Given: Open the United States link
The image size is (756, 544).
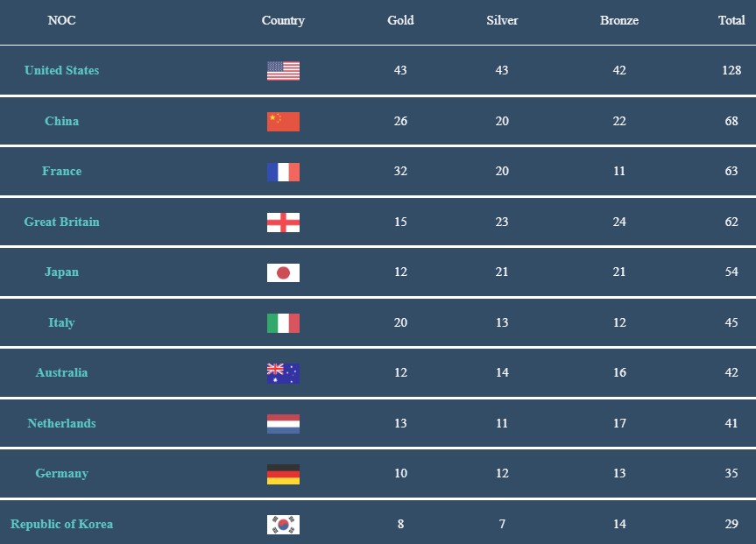Looking at the screenshot, I should click(x=61, y=70).
